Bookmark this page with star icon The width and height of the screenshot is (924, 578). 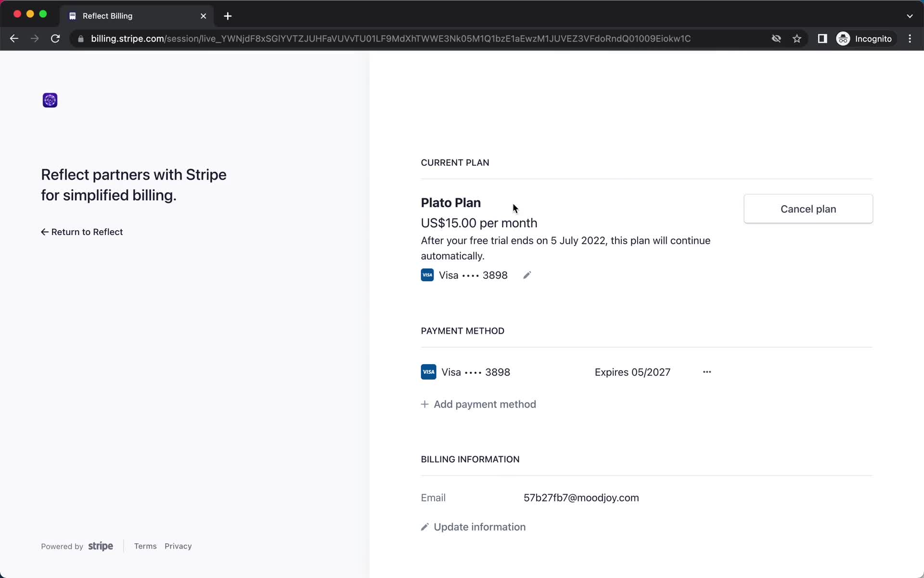click(x=797, y=39)
